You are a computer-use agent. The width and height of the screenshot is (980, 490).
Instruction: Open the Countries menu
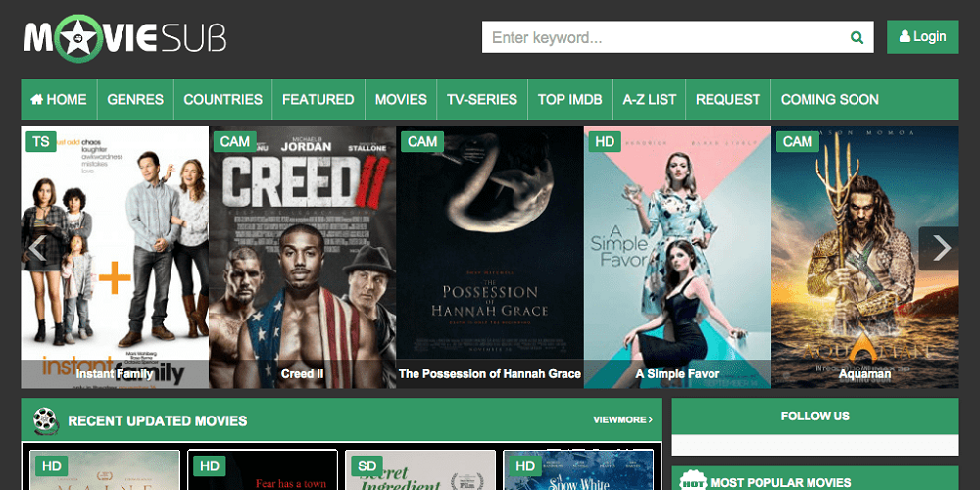click(223, 99)
